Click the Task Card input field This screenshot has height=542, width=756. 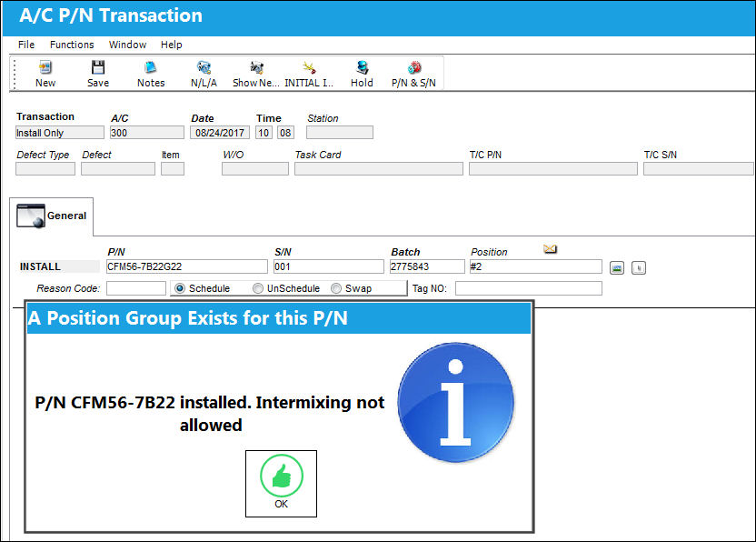click(x=379, y=169)
